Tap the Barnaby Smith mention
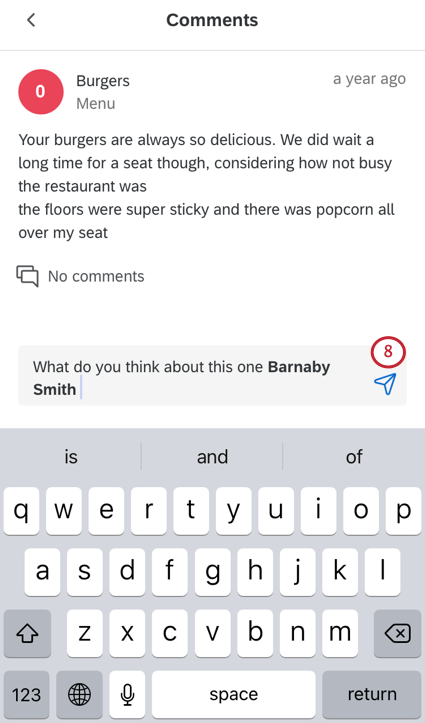 [182, 378]
